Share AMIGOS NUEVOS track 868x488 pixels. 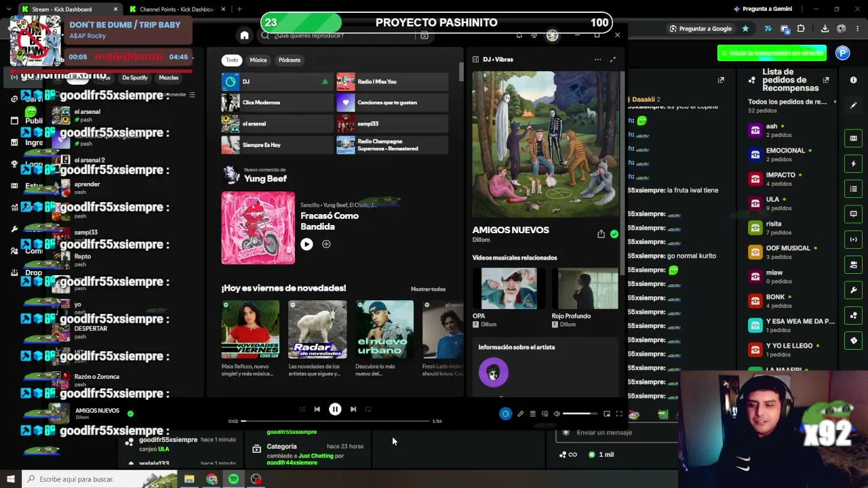(601, 234)
